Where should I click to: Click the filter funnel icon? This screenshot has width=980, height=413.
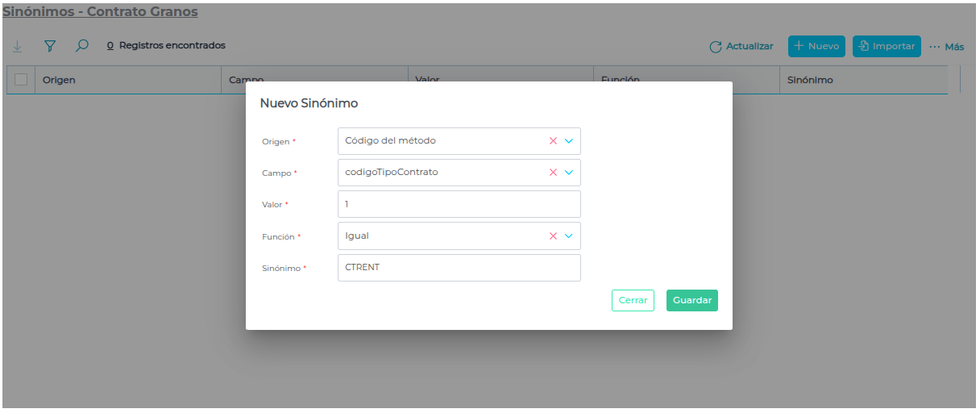click(49, 46)
